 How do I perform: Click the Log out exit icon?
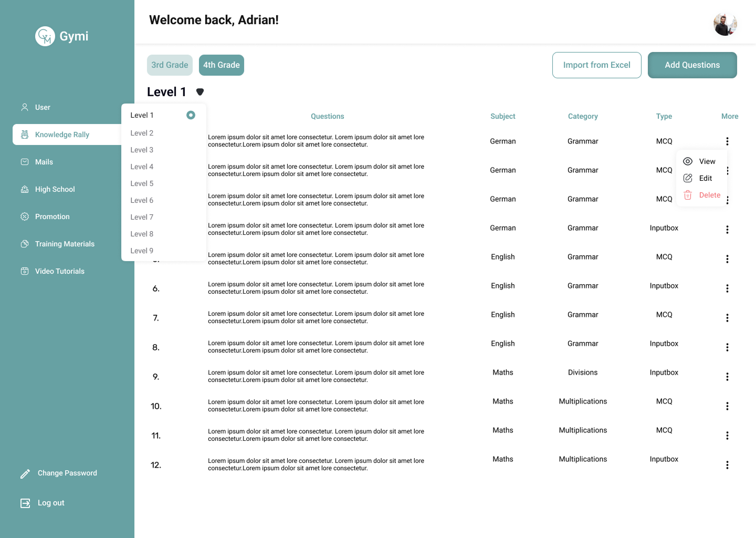point(25,503)
